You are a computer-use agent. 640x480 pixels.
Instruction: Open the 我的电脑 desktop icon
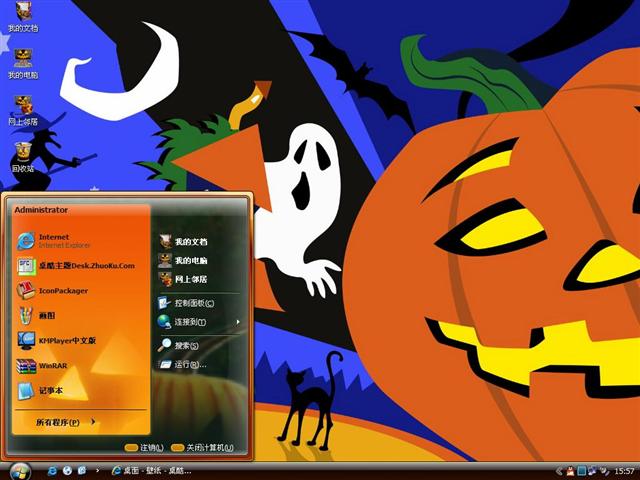click(x=23, y=64)
